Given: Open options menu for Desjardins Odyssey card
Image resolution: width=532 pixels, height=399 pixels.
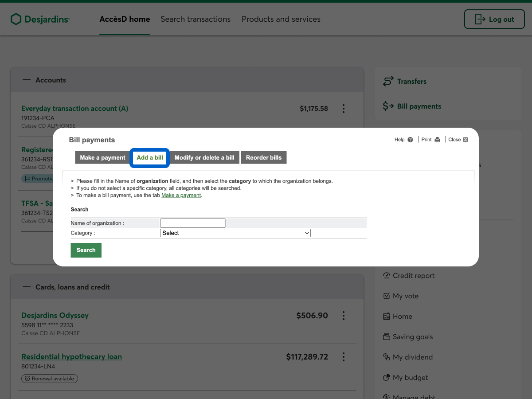Looking at the screenshot, I should point(343,316).
